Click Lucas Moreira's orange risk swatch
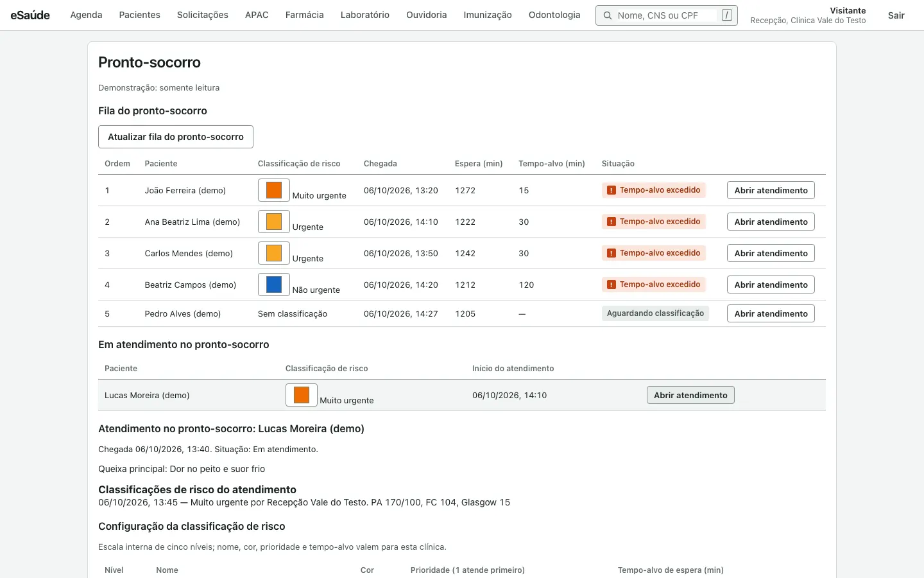The image size is (924, 578). [x=302, y=395]
